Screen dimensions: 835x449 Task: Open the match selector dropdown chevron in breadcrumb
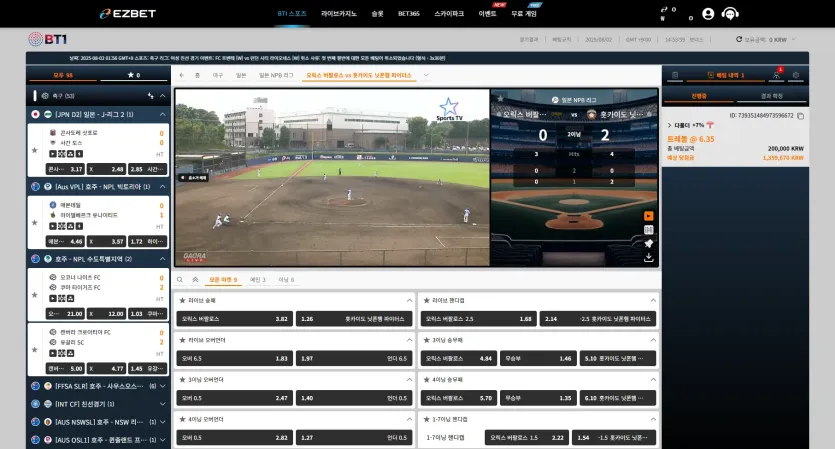(x=426, y=76)
